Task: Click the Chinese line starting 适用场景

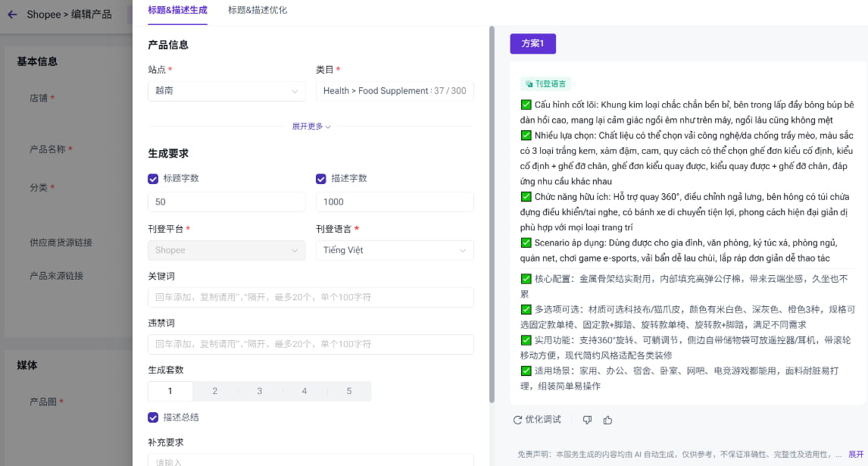Action: (680, 378)
